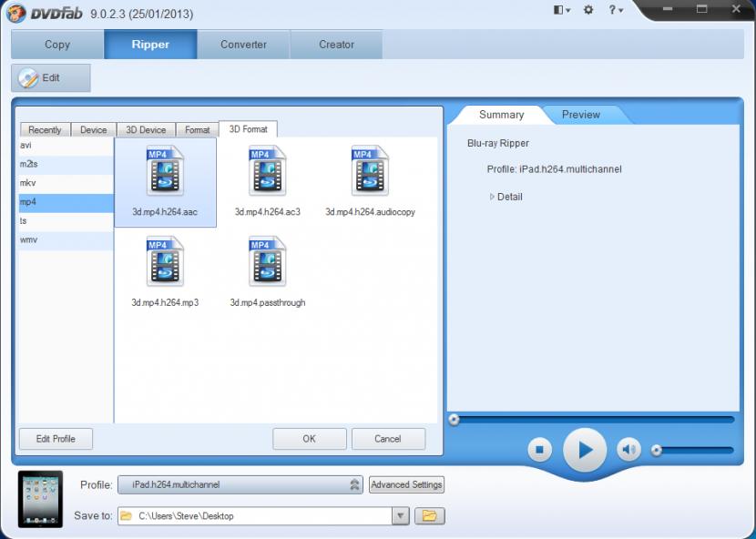756x539 pixels.
Task: Select the 3d.mp4.h264.mp3 profile icon
Action: [x=165, y=262]
